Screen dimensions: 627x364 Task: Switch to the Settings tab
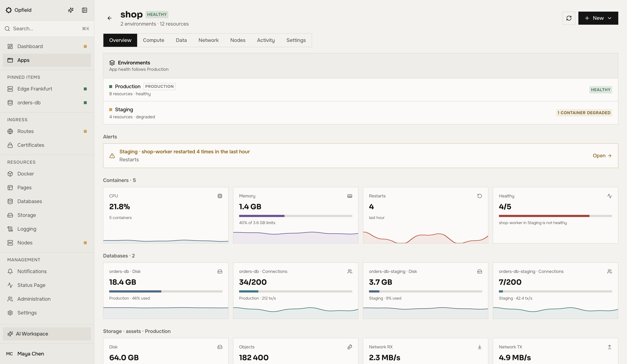(296, 40)
